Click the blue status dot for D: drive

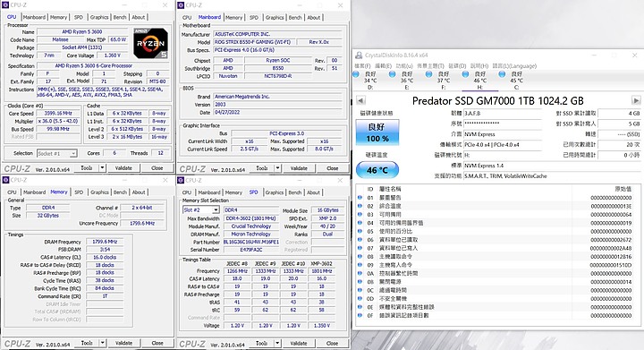(356, 74)
